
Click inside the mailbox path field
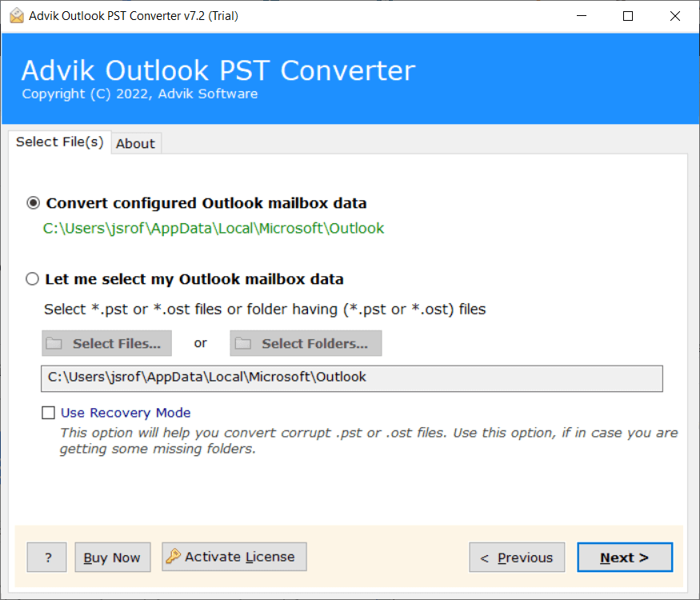352,378
